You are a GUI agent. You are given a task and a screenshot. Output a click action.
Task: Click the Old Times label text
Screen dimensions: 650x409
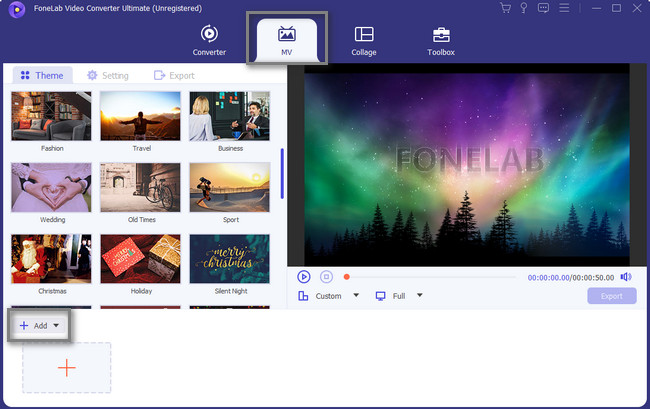[141, 220]
